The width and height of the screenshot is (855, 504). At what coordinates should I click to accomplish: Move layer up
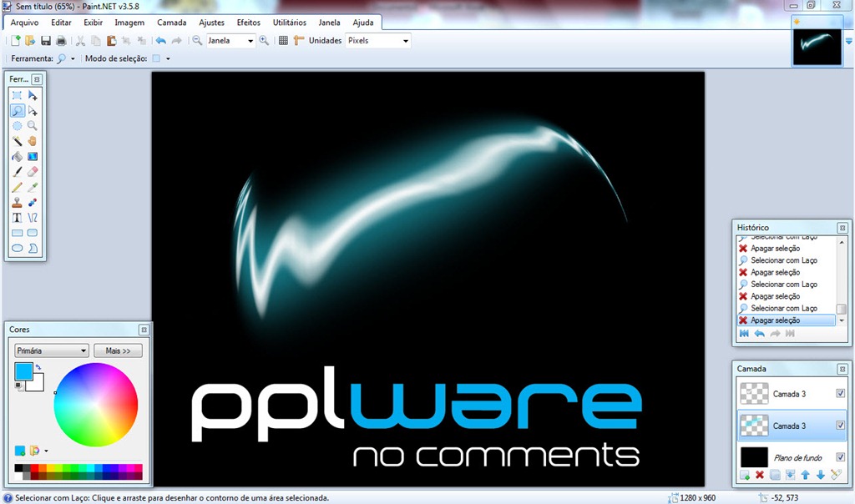pos(806,475)
